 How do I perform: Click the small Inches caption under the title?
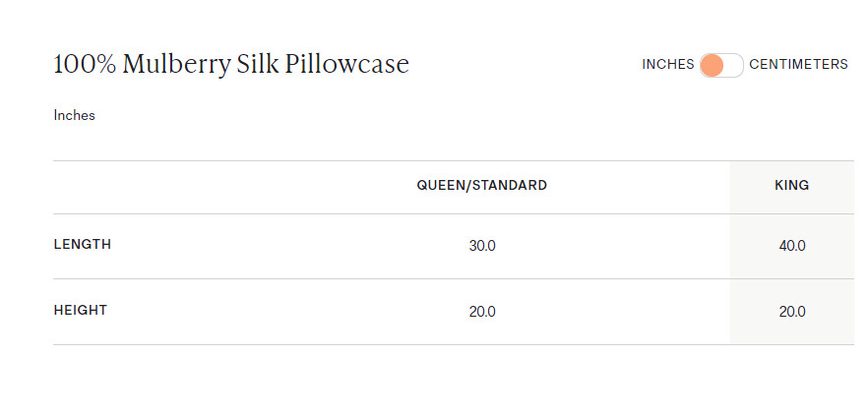(x=74, y=115)
